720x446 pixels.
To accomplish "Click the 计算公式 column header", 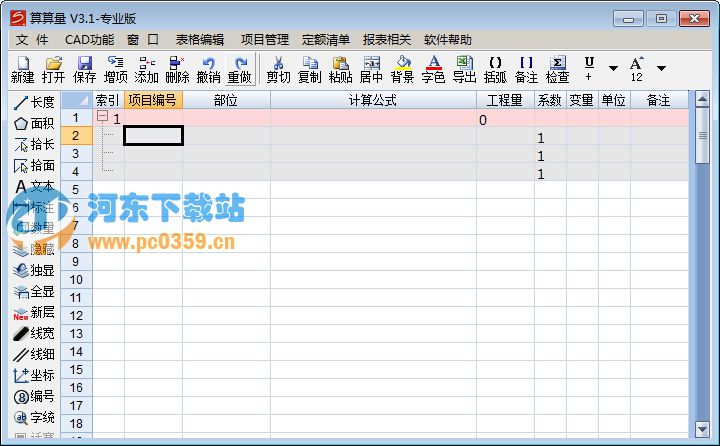I will click(x=373, y=100).
